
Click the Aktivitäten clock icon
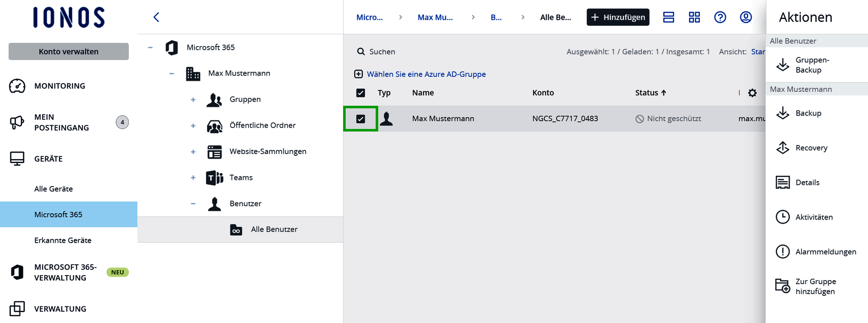pyautogui.click(x=783, y=217)
